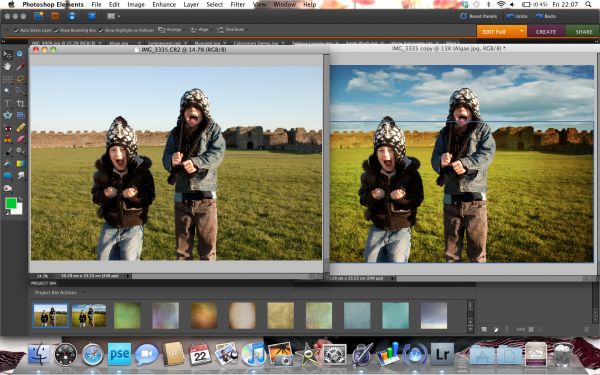Select the Zoom tool
600x375 pixels.
pos(20,54)
